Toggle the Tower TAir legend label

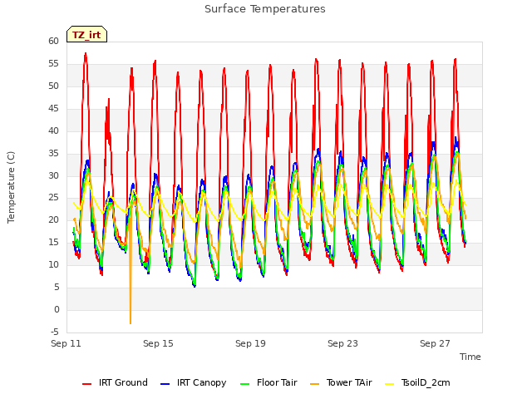pos(349,382)
